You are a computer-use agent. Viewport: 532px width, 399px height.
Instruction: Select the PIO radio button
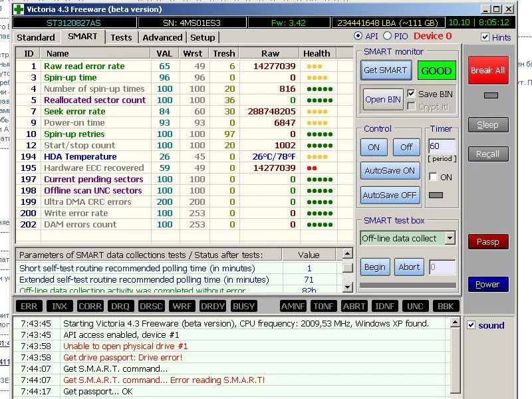click(388, 36)
